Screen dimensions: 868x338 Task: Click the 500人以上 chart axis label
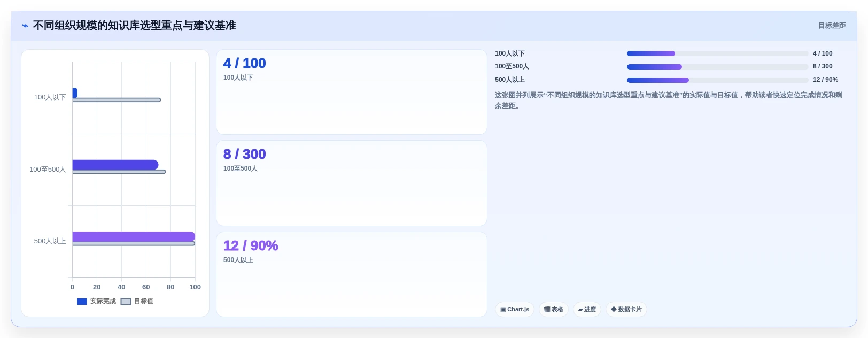pos(50,241)
